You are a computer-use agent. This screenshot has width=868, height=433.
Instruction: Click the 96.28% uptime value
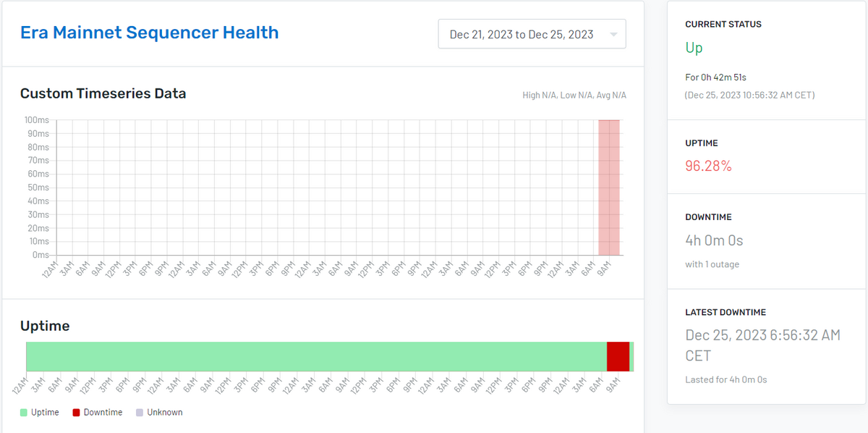coord(708,166)
